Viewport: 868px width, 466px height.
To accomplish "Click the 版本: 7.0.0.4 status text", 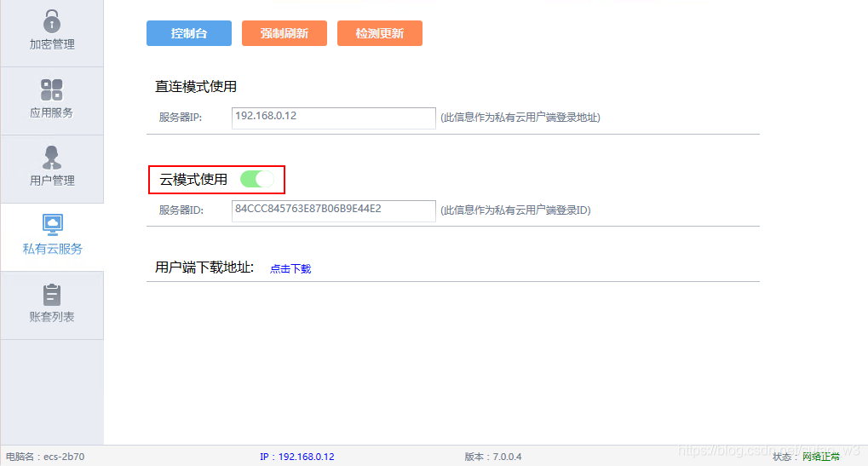I will (492, 457).
